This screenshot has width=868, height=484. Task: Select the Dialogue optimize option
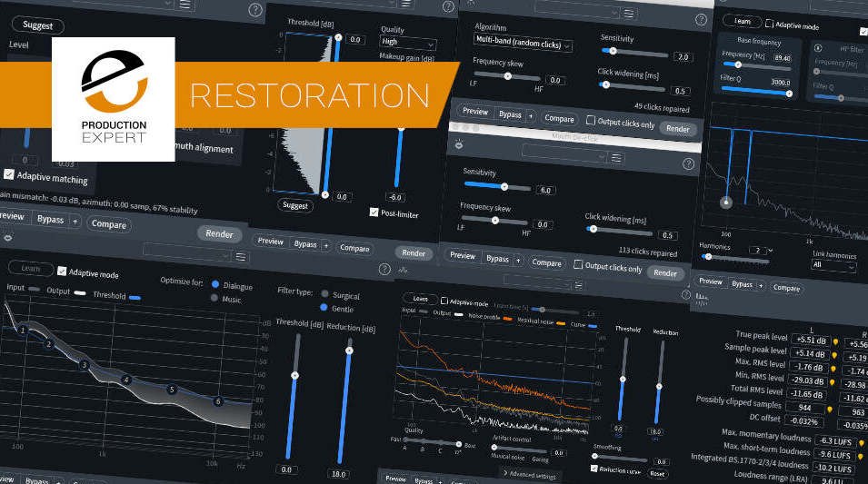(215, 283)
